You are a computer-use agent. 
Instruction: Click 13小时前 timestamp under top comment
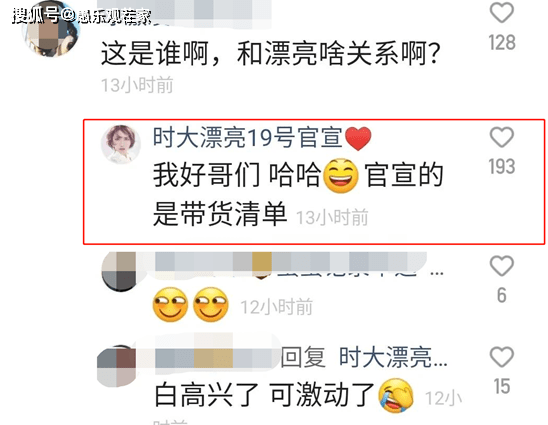point(137,85)
